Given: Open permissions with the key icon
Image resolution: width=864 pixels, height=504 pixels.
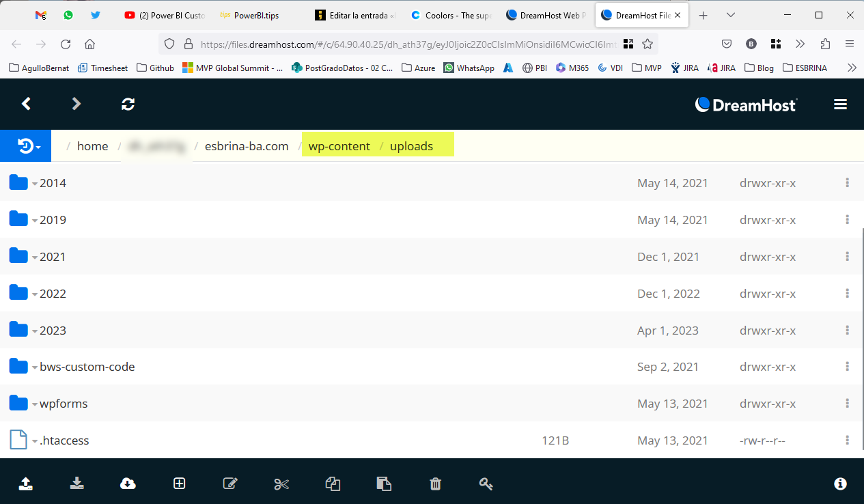Looking at the screenshot, I should point(486,484).
